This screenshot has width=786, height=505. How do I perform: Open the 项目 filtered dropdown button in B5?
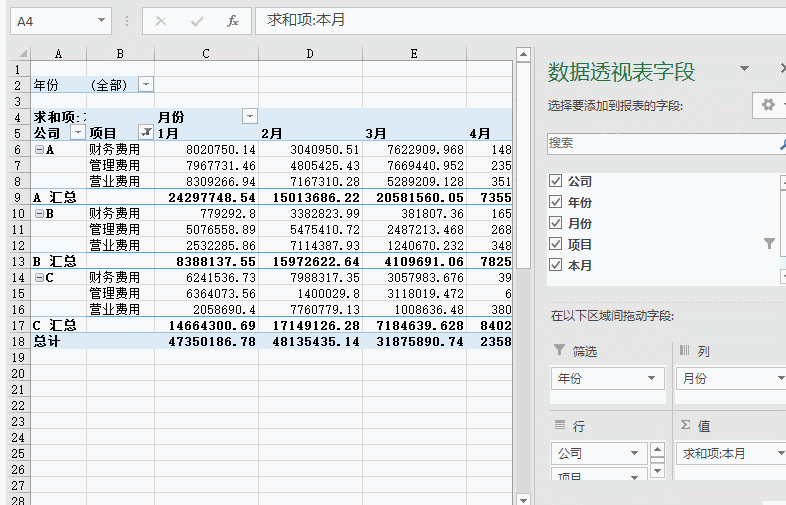click(x=146, y=133)
